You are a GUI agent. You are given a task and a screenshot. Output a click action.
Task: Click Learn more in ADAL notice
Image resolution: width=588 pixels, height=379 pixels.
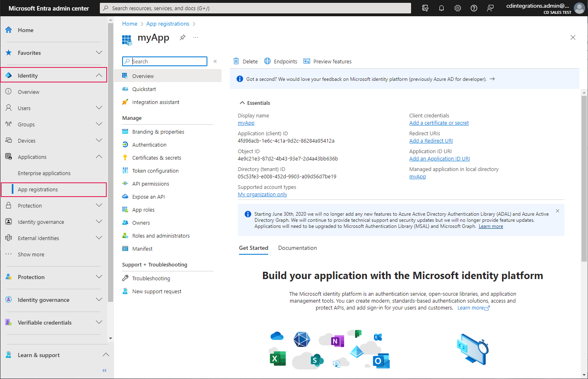click(x=491, y=226)
